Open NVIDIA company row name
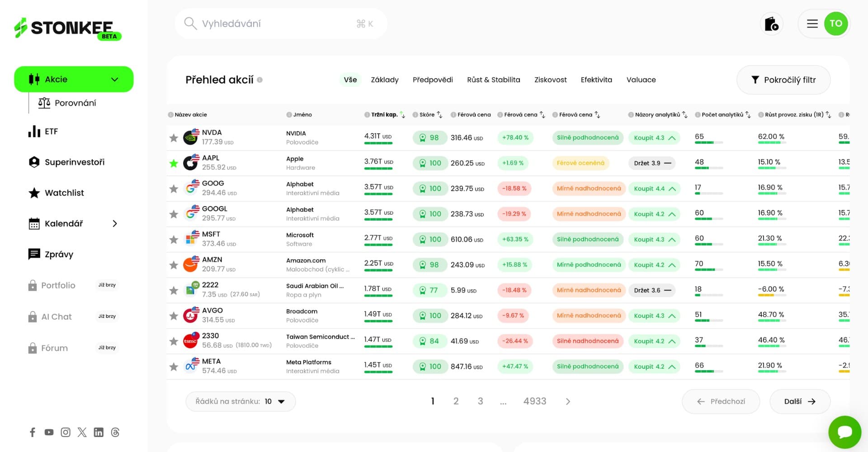The image size is (868, 452). coord(296,133)
